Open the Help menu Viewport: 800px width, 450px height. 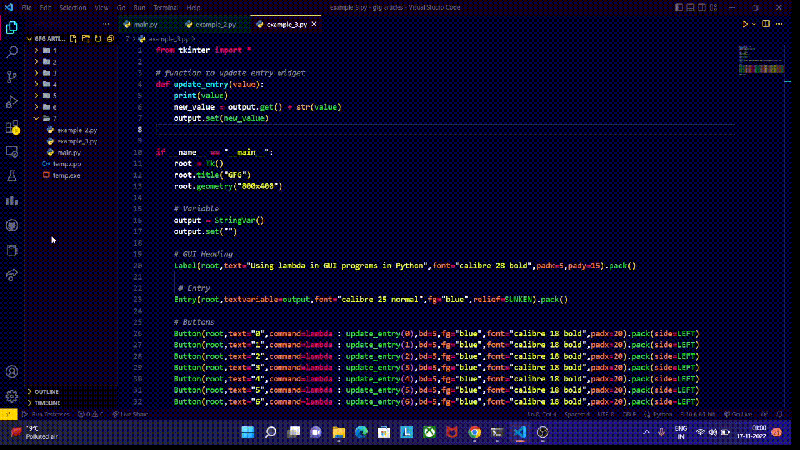click(x=193, y=8)
